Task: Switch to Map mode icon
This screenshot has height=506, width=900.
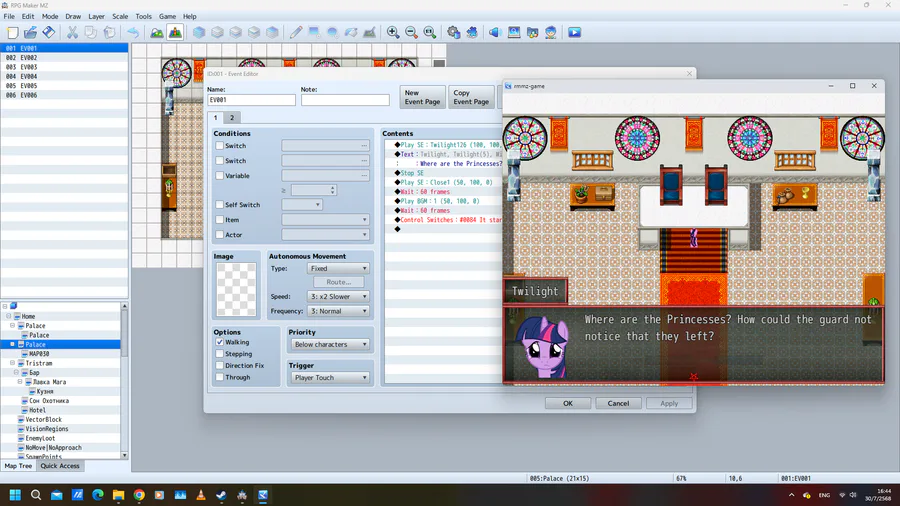Action: (x=157, y=33)
